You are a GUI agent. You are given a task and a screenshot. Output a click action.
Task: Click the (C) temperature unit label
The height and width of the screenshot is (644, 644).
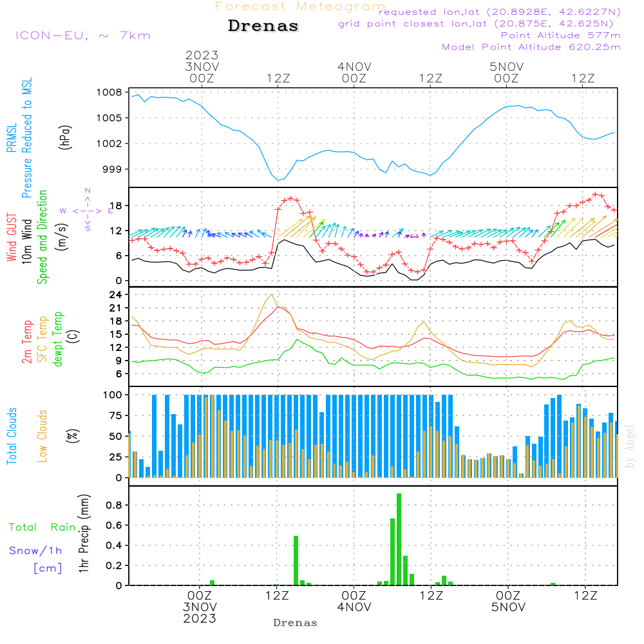pos(73,336)
